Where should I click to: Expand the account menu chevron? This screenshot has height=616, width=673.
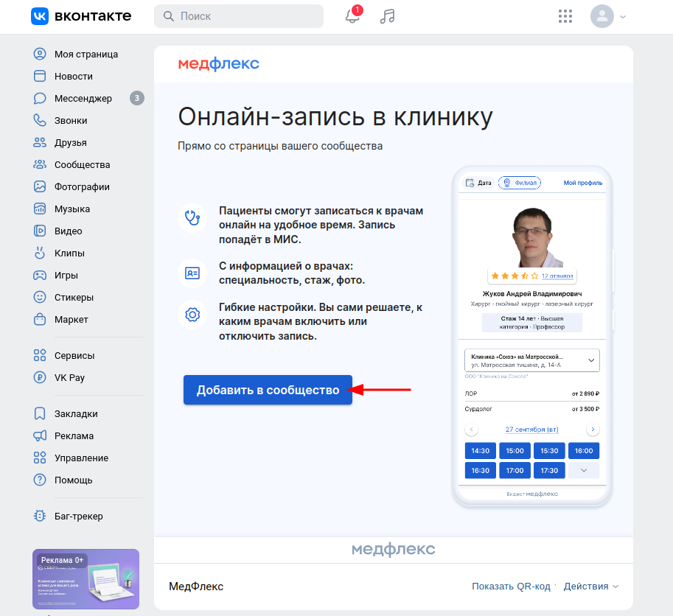[x=623, y=17]
